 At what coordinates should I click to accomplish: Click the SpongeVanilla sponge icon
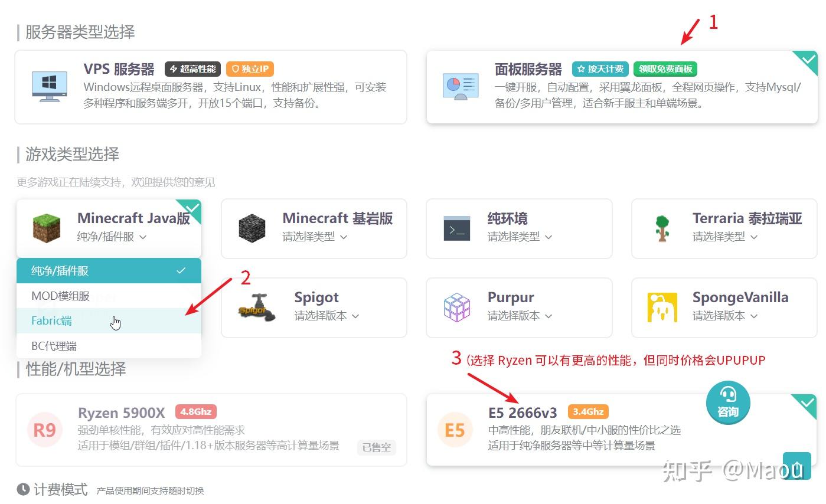(662, 307)
